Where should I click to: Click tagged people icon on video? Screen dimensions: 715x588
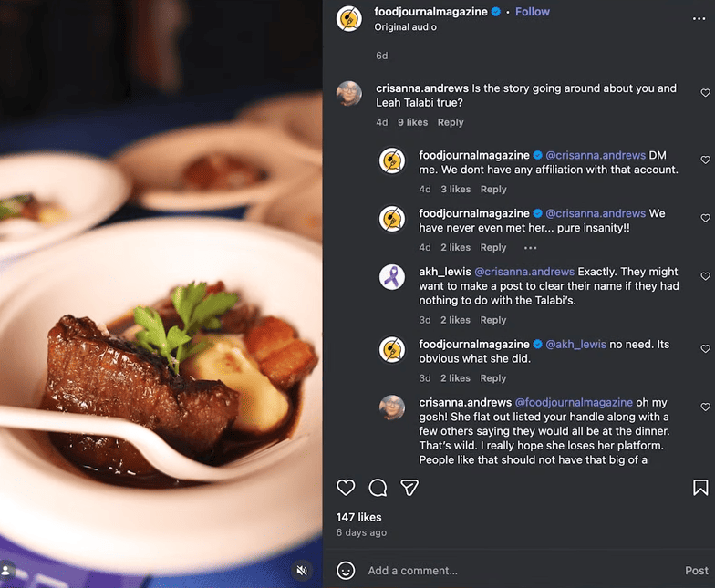(7, 571)
